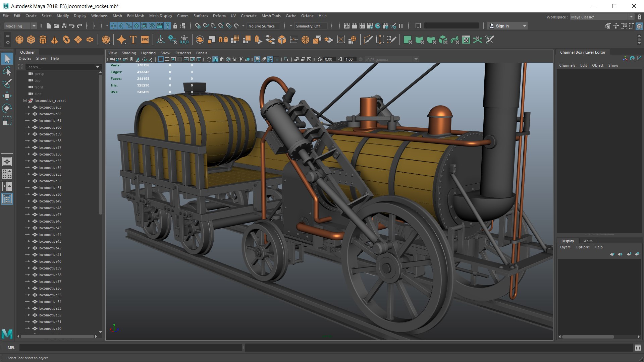Switch to the Anim layer tab
Viewport: 644px width, 362px height.
[x=588, y=241]
